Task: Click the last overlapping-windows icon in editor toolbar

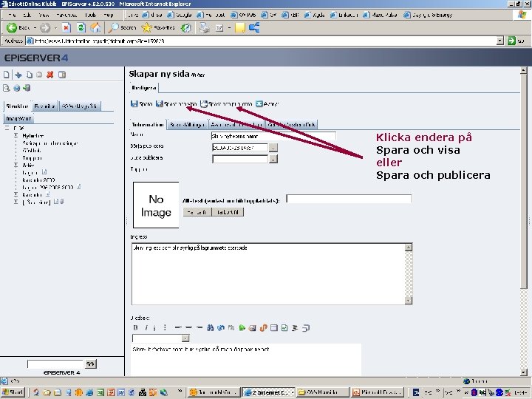Action: point(306,328)
